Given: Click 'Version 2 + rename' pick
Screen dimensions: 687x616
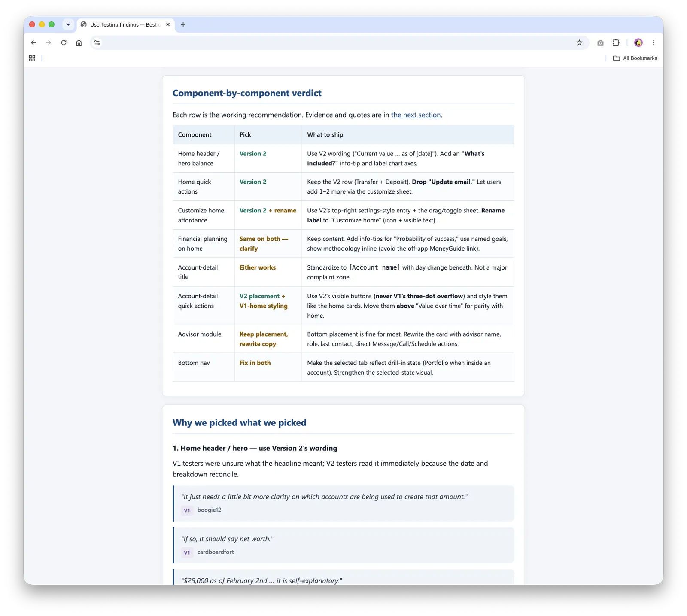Looking at the screenshot, I should 268,211.
